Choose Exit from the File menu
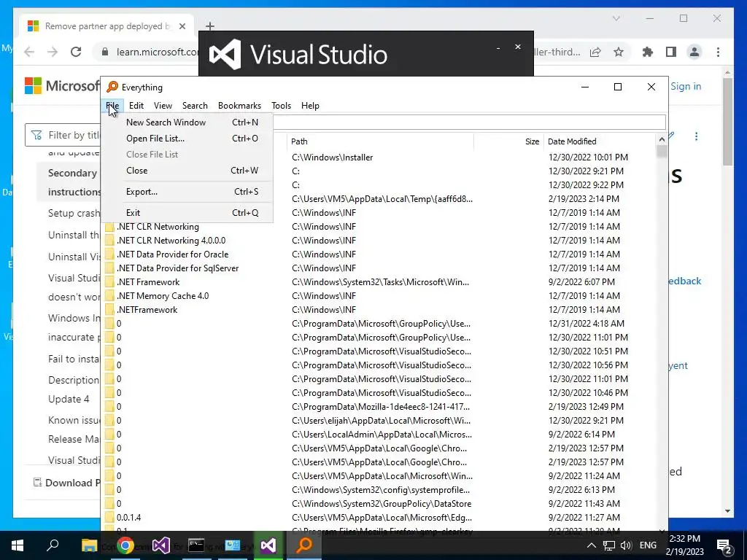Screen dimensions: 747x560 (187, 213)
